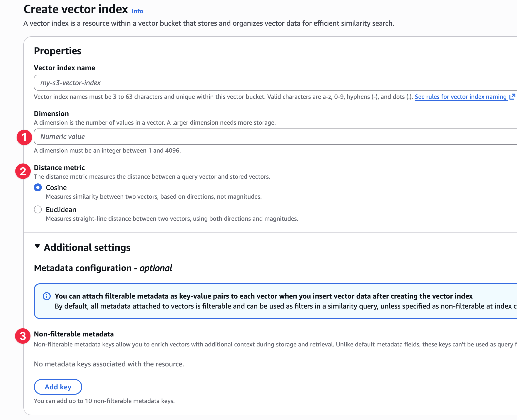Click the red number 2 badge
The image size is (517, 420).
23,171
